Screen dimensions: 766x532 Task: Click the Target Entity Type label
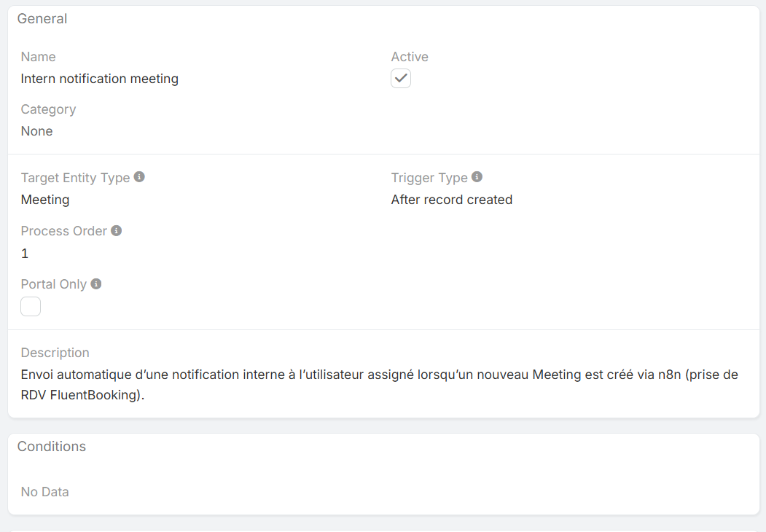pyautogui.click(x=75, y=178)
